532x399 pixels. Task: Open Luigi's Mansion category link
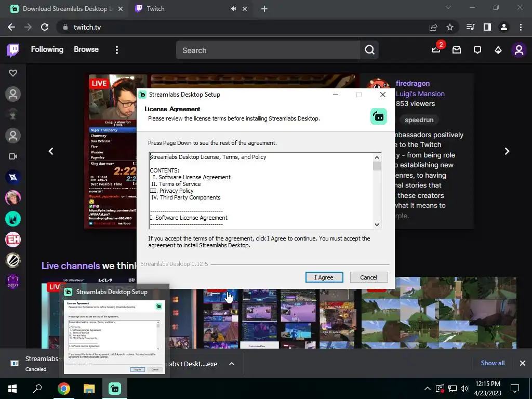coord(420,94)
